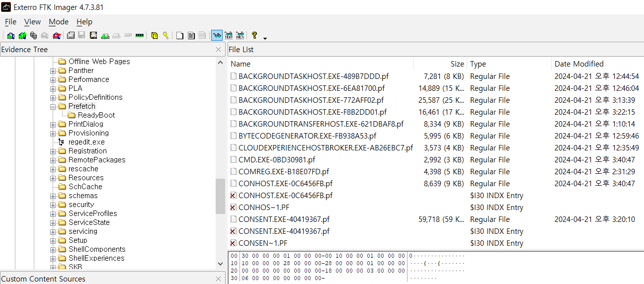Toggle the TEXT view mode button
Viewport: 644px width, 284px height.
[229, 36]
